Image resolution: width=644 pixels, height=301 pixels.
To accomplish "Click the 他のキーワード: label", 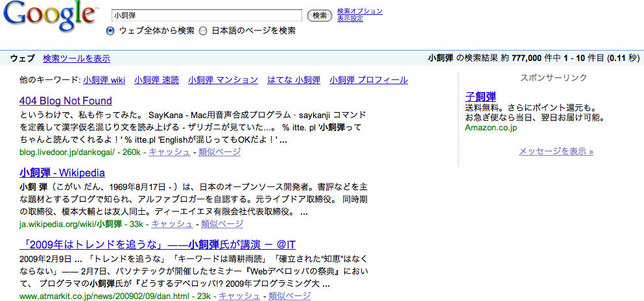I will (50, 80).
